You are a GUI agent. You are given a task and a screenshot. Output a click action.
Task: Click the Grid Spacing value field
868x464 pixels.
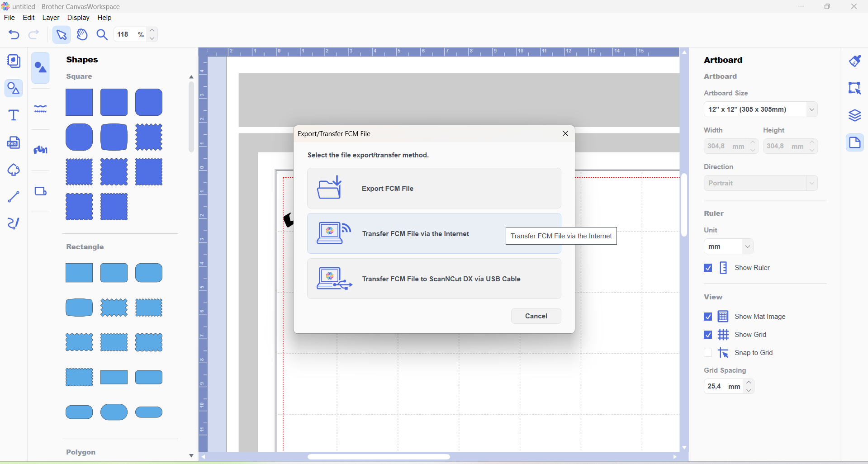point(724,387)
